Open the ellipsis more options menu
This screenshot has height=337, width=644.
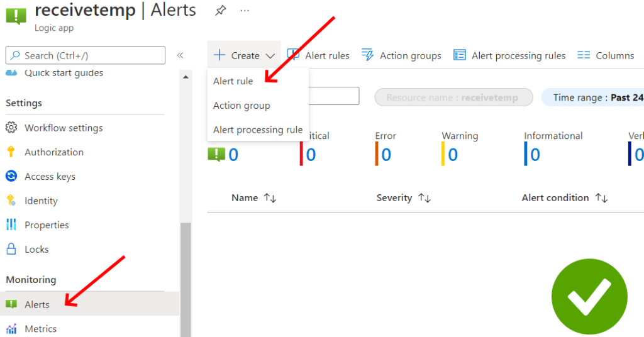(245, 11)
